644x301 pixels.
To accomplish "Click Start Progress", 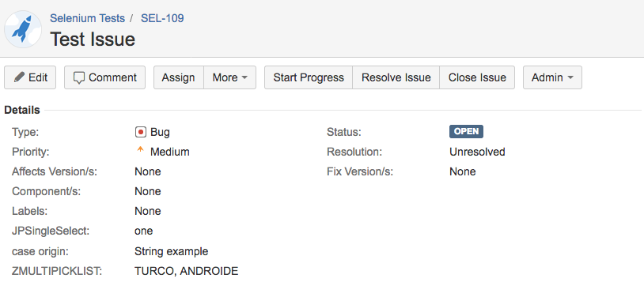I will tap(309, 77).
